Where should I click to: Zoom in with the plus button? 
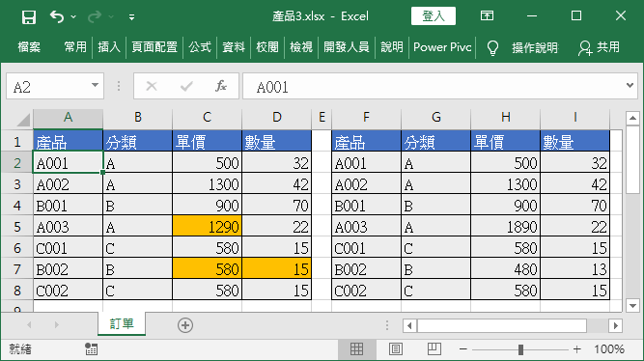pos(577,349)
